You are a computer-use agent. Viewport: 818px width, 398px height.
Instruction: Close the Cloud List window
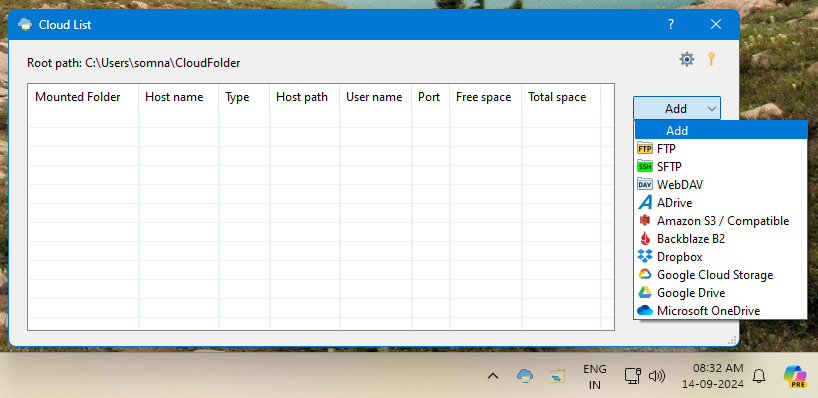716,25
